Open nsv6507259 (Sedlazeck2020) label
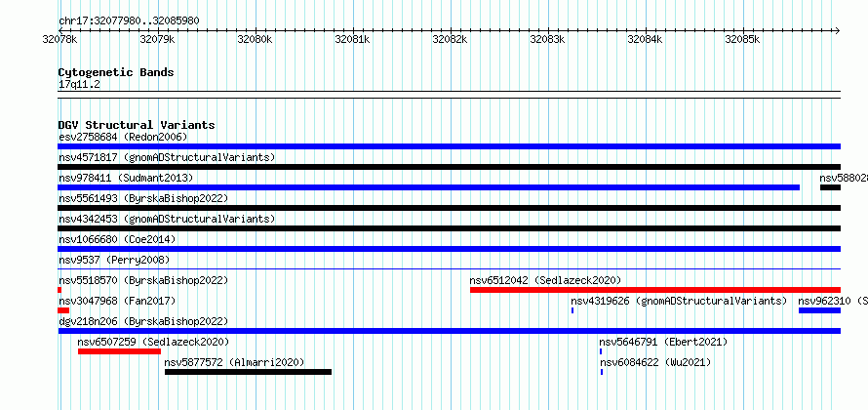 tap(153, 342)
